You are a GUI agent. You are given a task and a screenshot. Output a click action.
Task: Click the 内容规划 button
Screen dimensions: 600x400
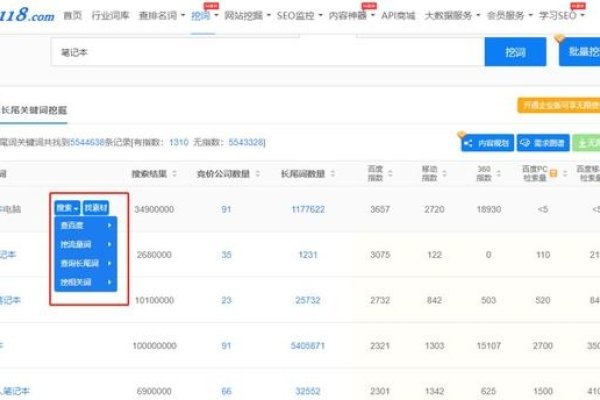click(x=487, y=143)
